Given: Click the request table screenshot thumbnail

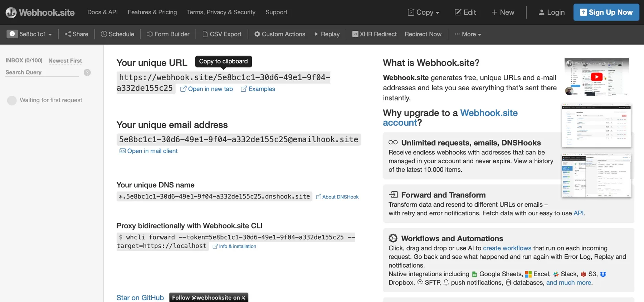Looking at the screenshot, I should point(596,176).
